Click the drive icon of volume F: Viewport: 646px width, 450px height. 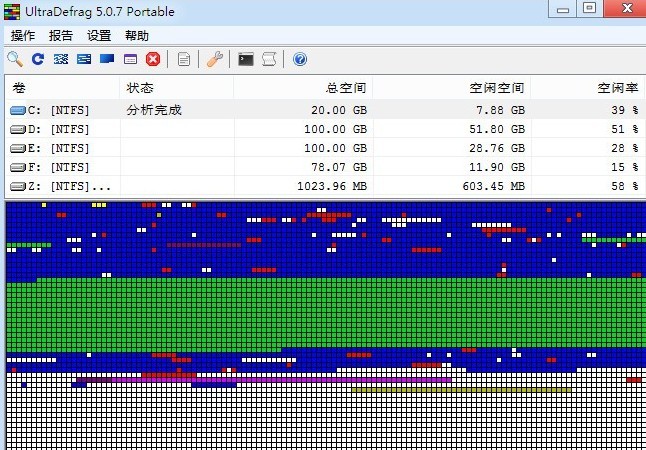point(18,167)
